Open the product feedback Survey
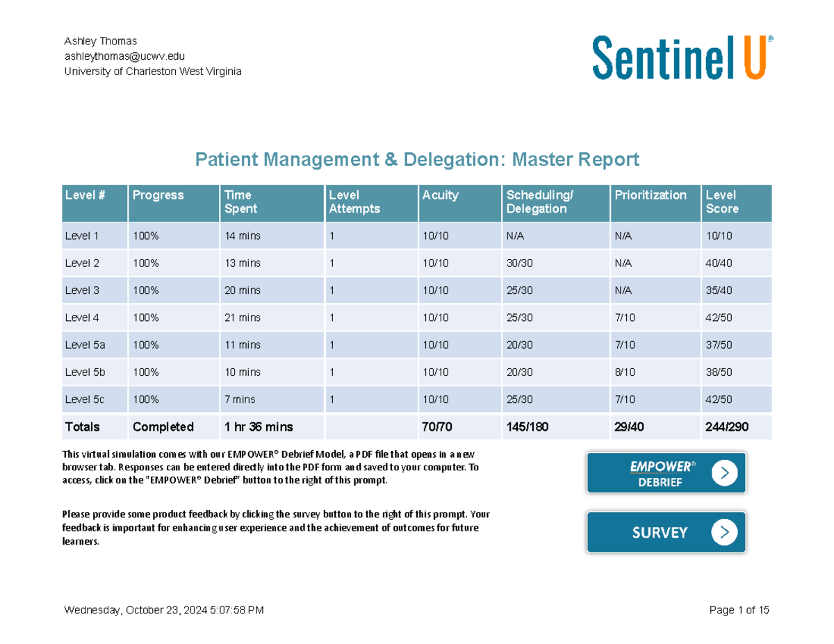This screenshot has height=644, width=834. [665, 532]
